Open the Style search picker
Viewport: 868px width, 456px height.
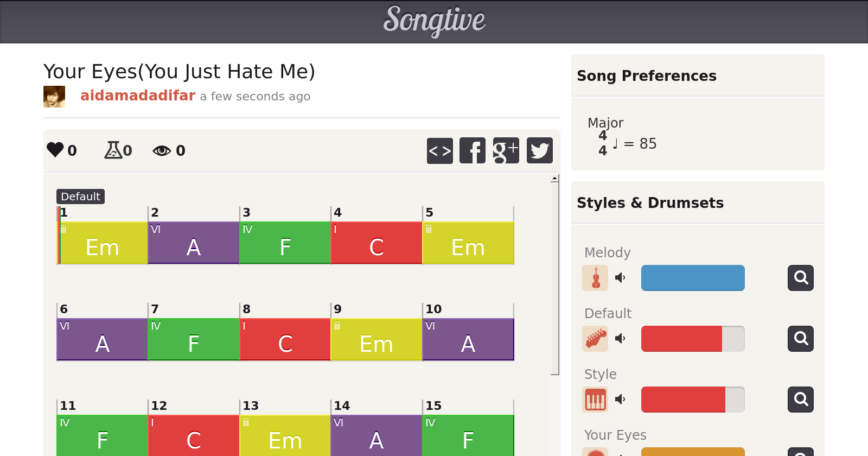click(801, 400)
